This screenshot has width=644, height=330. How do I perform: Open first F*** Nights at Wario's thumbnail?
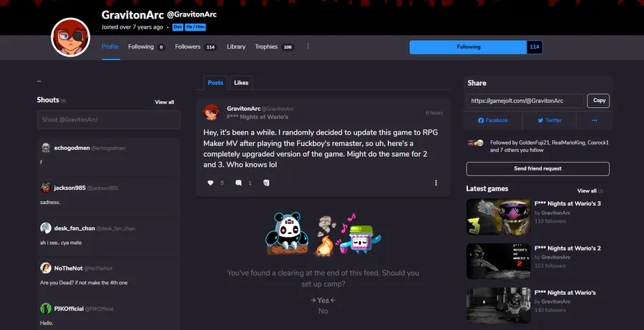[499, 306]
